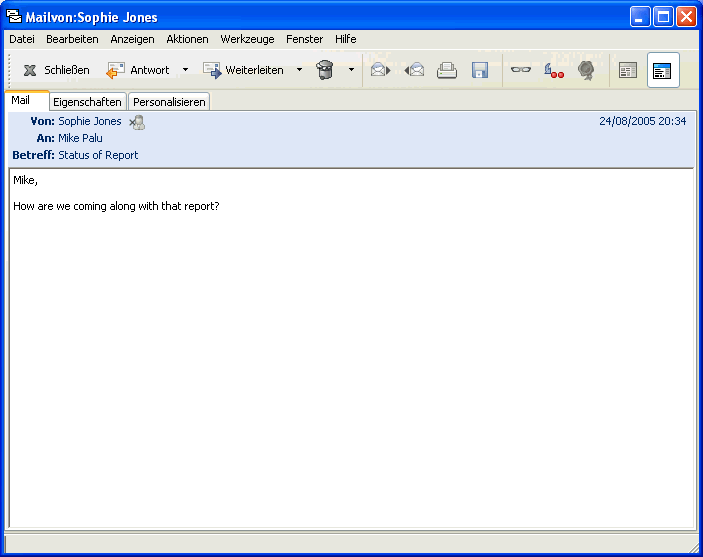This screenshot has width=703, height=557.
Task: Click sender name Sophie Jones
Action: [90, 121]
